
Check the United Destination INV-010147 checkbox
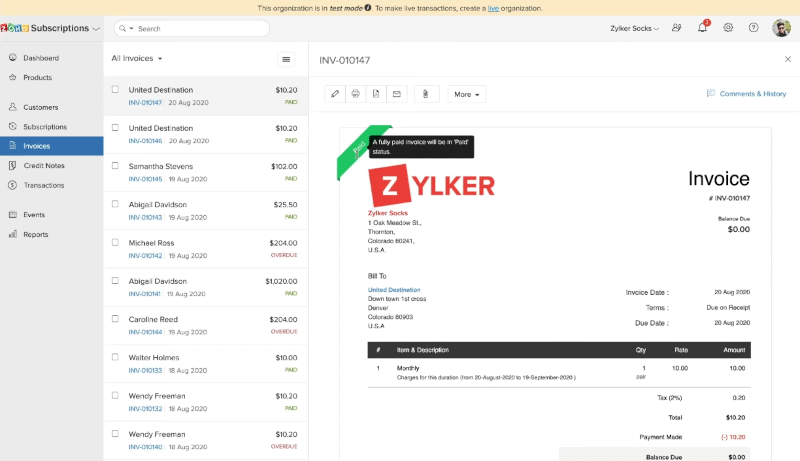115,89
